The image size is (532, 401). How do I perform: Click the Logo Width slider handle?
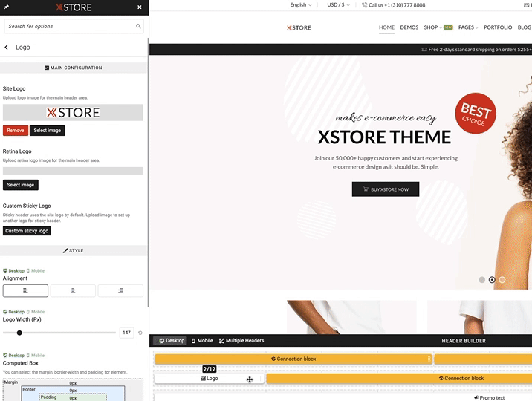coord(19,333)
